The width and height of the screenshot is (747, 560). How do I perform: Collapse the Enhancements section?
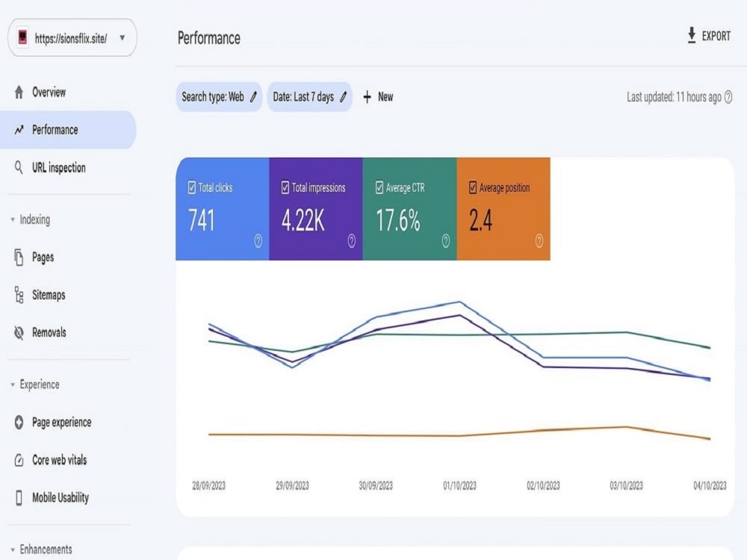click(13, 550)
